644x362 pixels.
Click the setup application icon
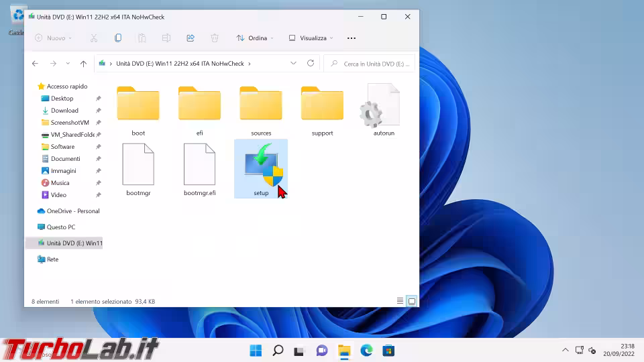[x=261, y=169]
